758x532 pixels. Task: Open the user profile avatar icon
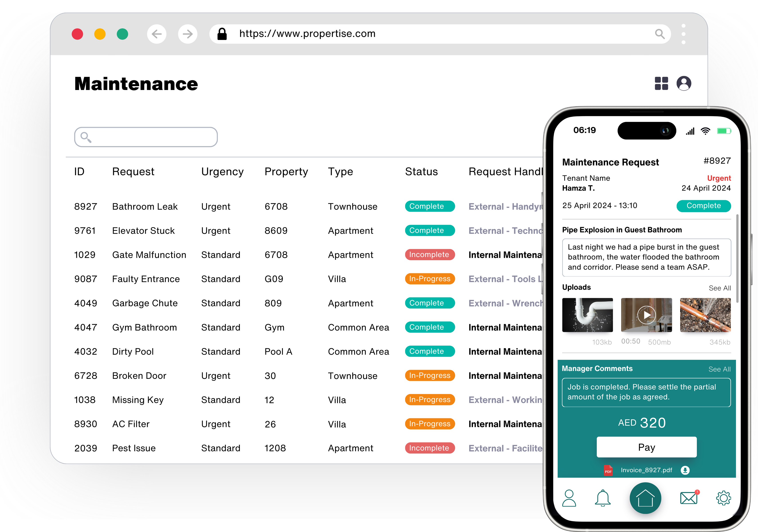tap(684, 83)
